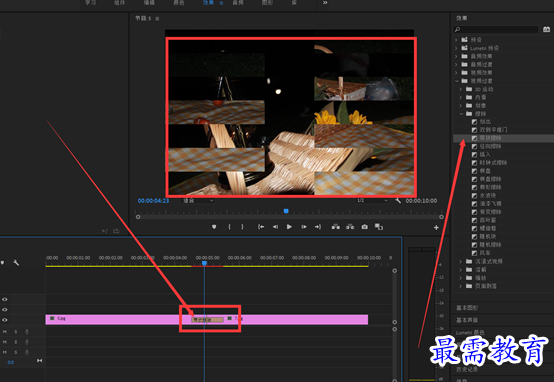Play the sequence in Program monitor
Viewport: 554px width, 382px height.
tap(289, 227)
